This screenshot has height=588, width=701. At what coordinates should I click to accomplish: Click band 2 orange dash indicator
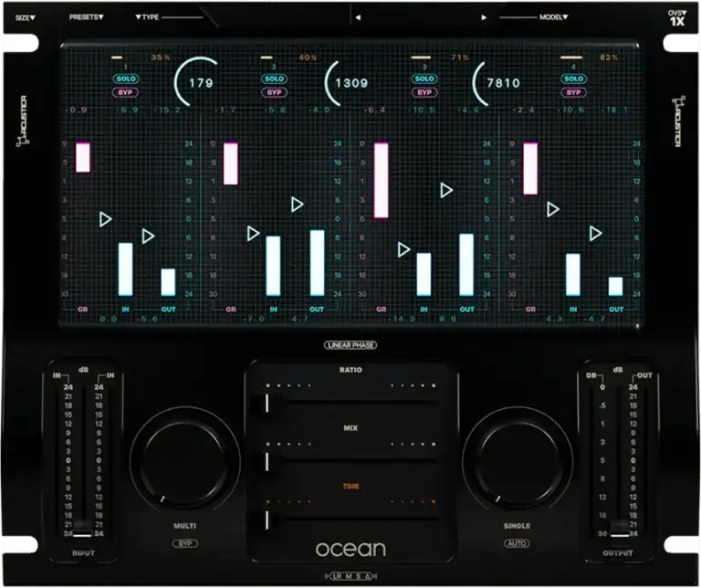point(267,58)
